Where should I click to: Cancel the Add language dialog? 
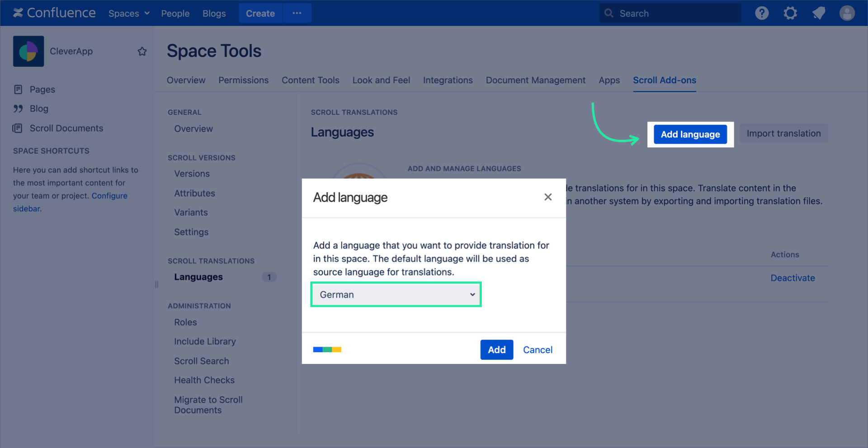click(x=538, y=350)
